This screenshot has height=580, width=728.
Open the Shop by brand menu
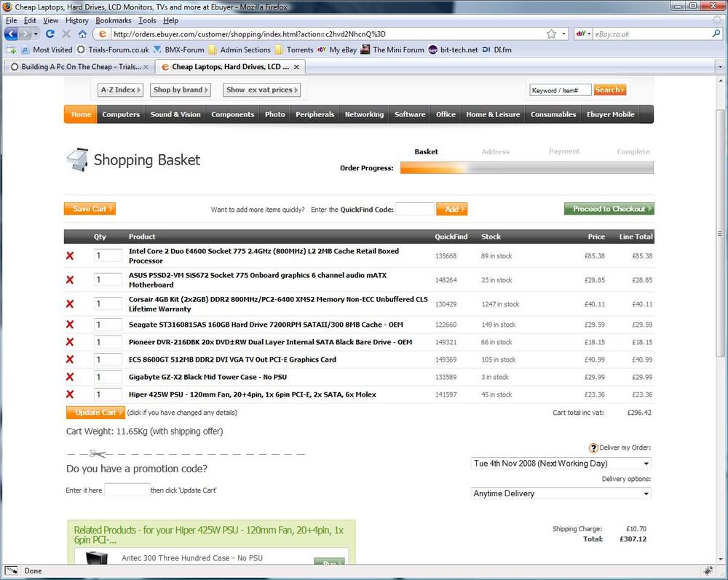[x=181, y=90]
